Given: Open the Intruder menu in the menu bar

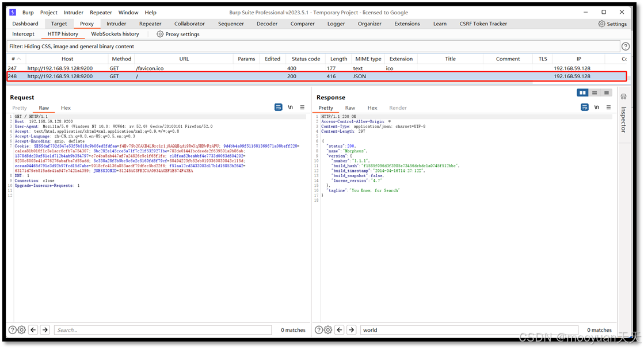Looking at the screenshot, I should coord(75,12).
